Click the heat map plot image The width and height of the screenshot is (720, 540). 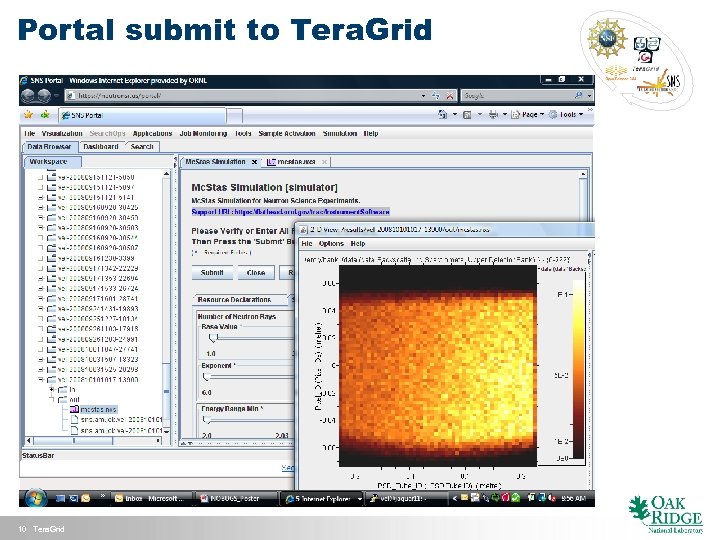[438, 366]
